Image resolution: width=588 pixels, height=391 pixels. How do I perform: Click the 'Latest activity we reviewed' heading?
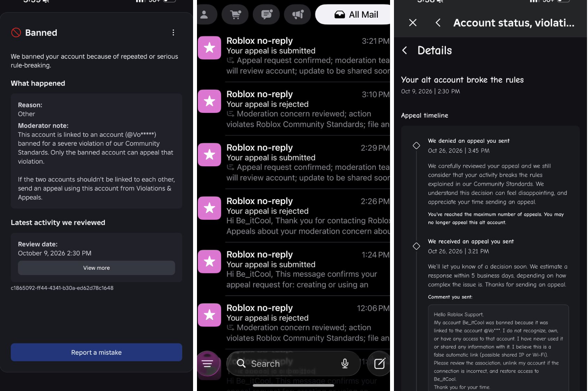[x=58, y=222]
